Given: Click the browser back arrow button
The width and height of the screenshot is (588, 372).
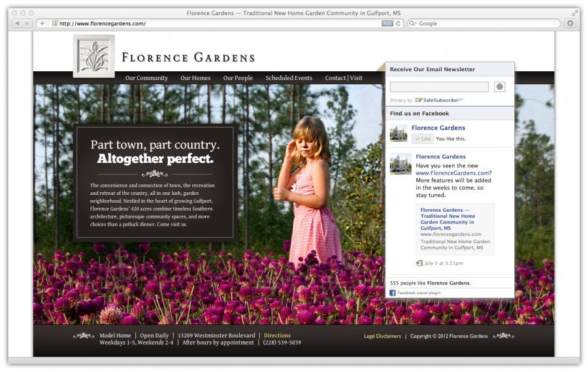Looking at the screenshot, I should (18, 24).
